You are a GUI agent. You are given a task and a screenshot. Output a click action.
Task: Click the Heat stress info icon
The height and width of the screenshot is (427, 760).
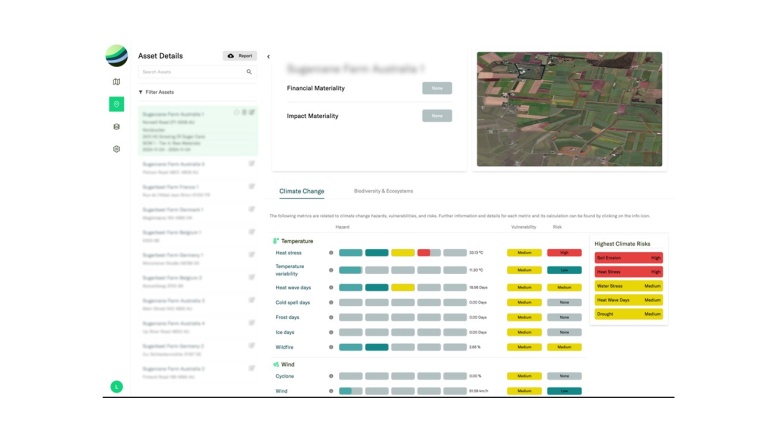coord(331,253)
